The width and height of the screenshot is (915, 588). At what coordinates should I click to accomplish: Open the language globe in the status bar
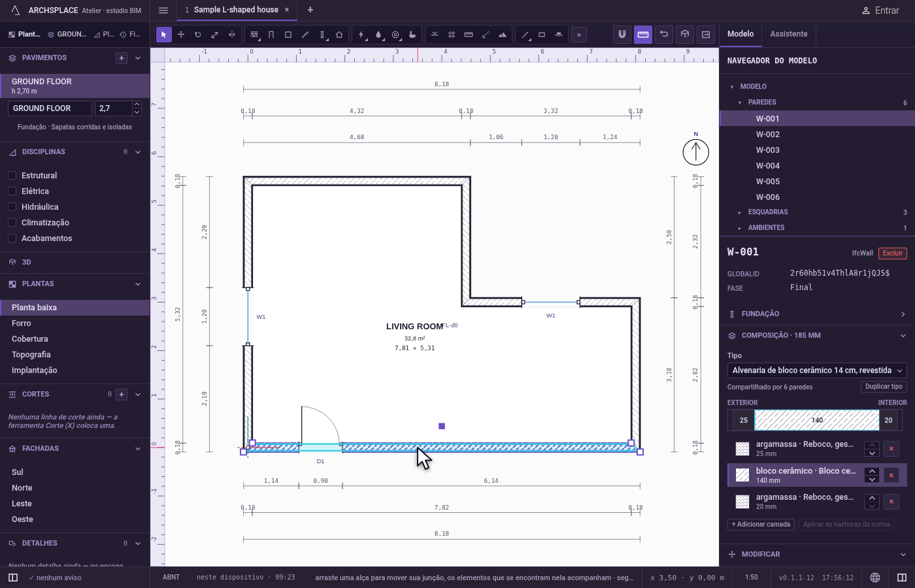(x=875, y=578)
